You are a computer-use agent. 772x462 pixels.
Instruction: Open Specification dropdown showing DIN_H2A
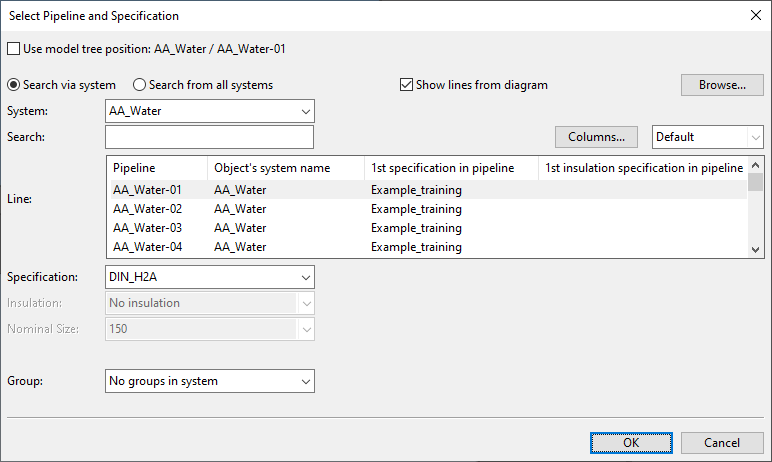click(x=209, y=277)
